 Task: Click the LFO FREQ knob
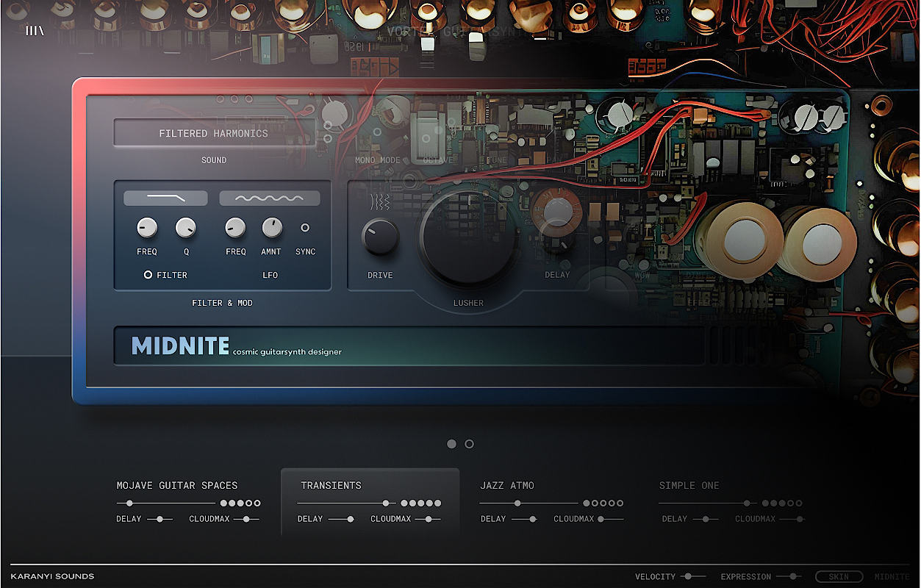click(x=235, y=228)
